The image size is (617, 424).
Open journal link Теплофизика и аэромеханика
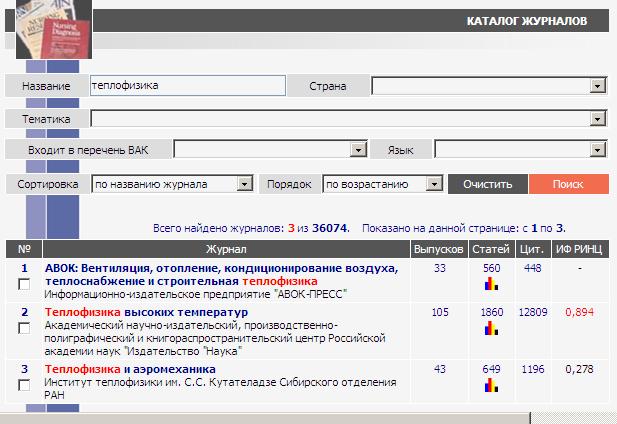tap(130, 369)
